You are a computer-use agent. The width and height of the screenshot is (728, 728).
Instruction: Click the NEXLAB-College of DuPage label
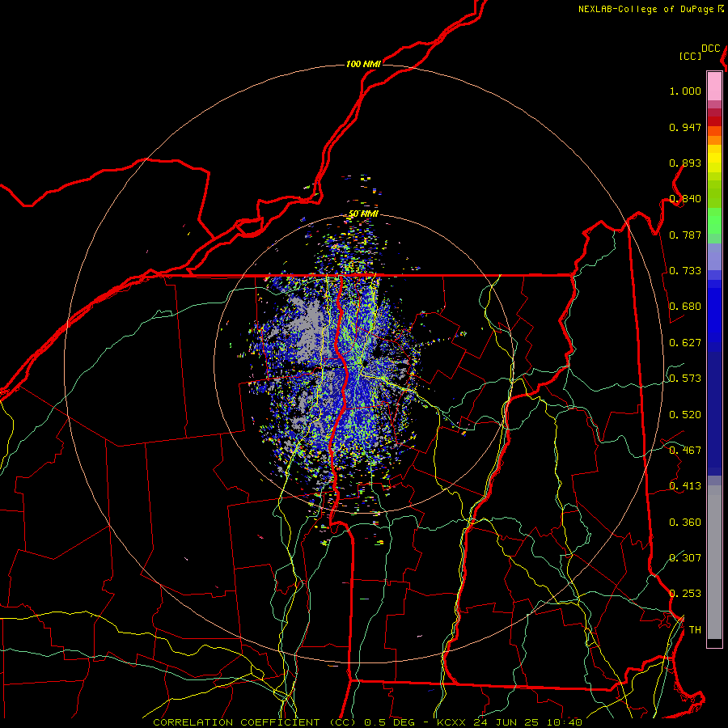pyautogui.click(x=648, y=9)
